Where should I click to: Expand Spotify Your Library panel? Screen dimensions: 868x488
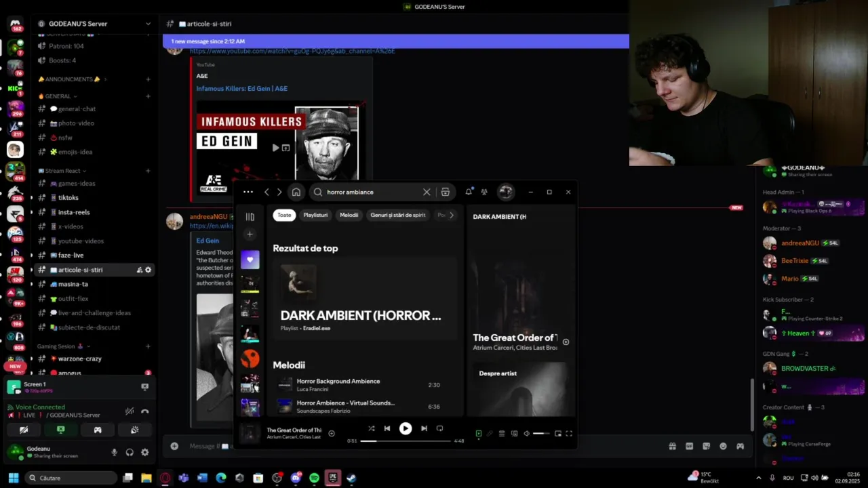tap(250, 217)
